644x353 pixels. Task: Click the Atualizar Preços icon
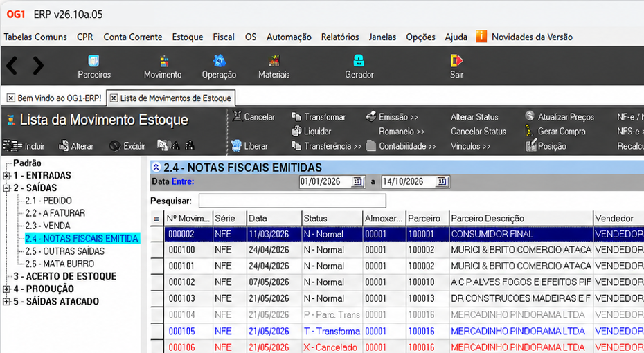[x=530, y=116]
